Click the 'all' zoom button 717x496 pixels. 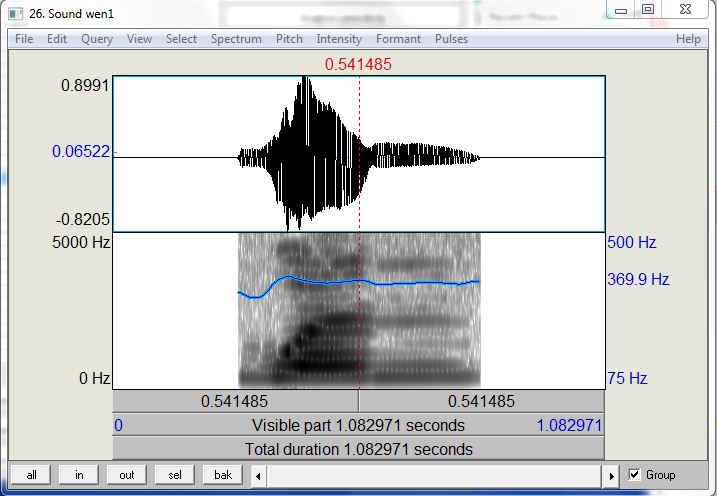click(31, 475)
